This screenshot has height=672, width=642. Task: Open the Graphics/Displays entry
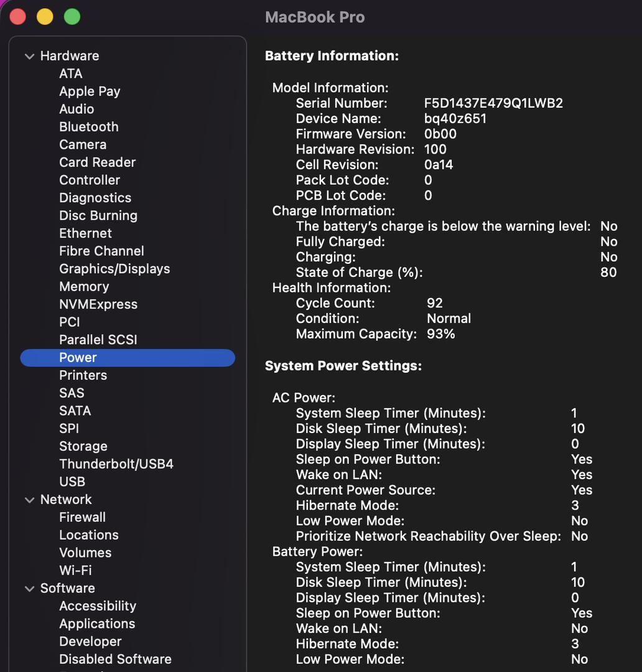pos(114,269)
